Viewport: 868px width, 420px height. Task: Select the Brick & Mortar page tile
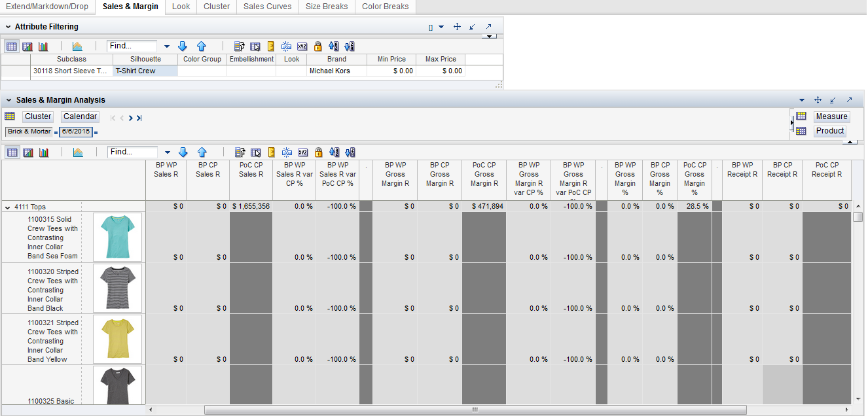point(29,131)
